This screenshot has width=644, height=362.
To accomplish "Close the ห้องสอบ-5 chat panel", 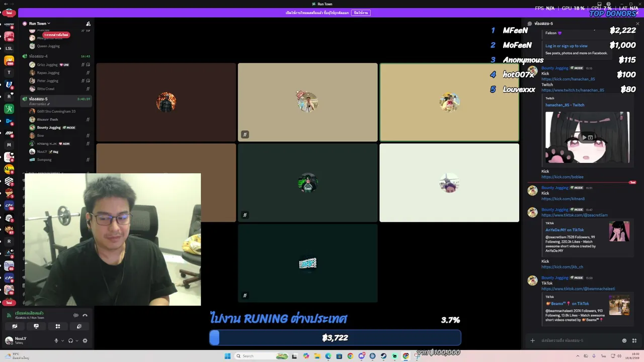I will 637,24.
